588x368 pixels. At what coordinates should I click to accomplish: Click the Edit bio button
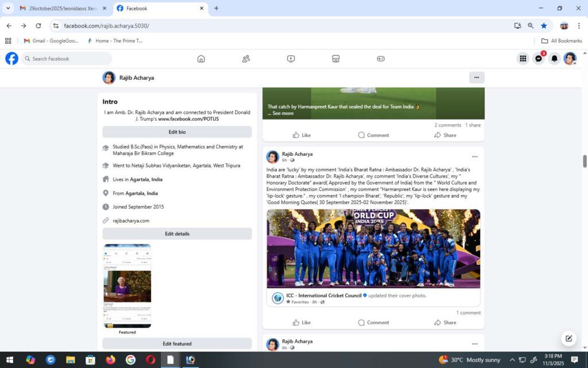[x=177, y=132]
